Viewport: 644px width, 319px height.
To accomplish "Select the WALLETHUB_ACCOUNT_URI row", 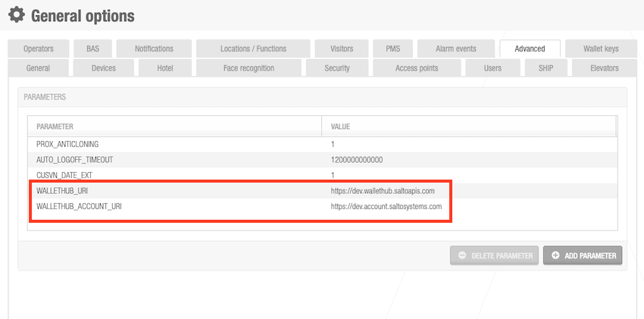I will point(79,206).
